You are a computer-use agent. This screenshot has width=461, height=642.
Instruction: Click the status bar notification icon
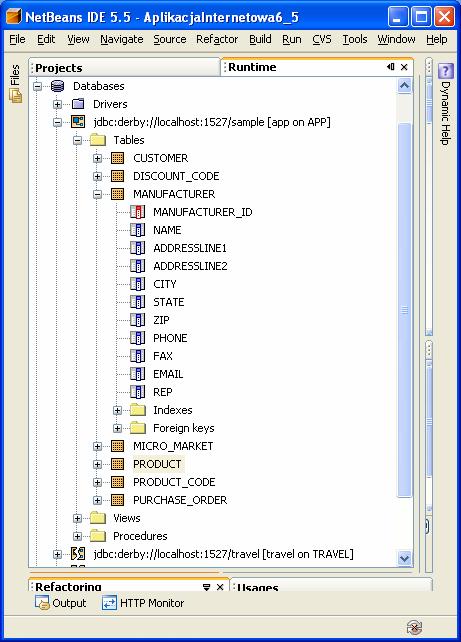tap(414, 627)
